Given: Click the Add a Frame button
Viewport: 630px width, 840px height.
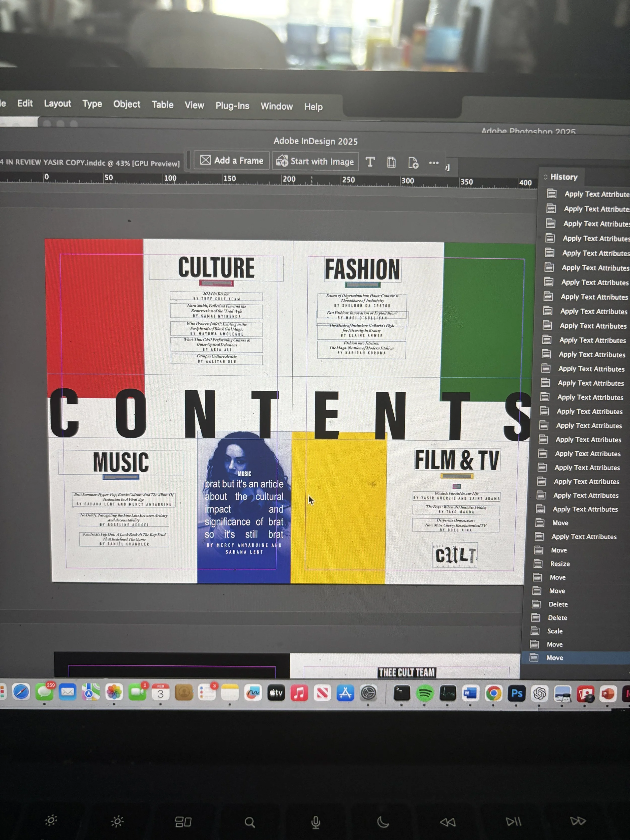Looking at the screenshot, I should pyautogui.click(x=232, y=161).
